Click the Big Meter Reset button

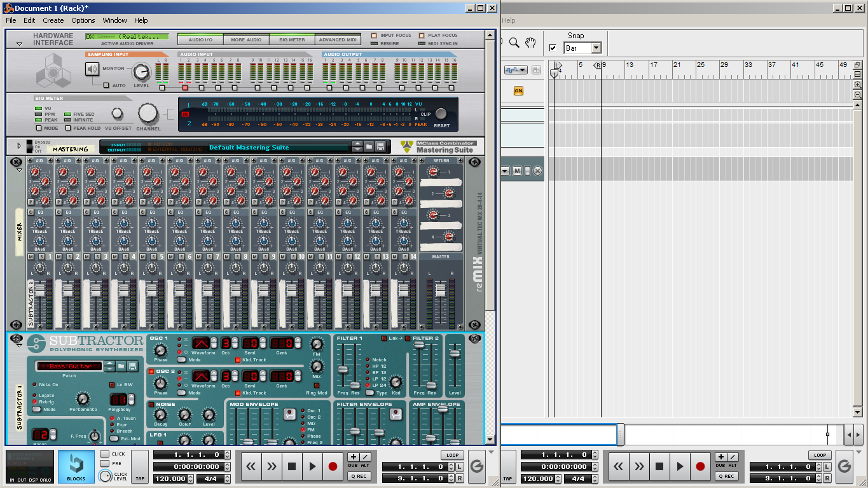pyautogui.click(x=441, y=114)
